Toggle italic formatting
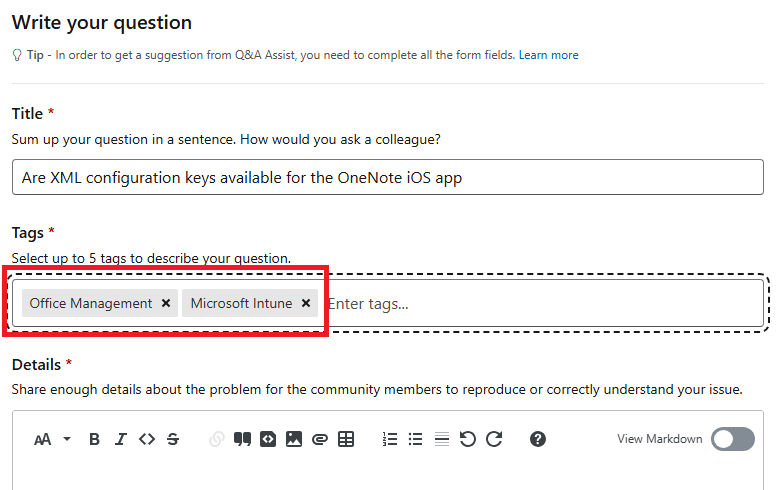779x490 pixels. pos(121,439)
